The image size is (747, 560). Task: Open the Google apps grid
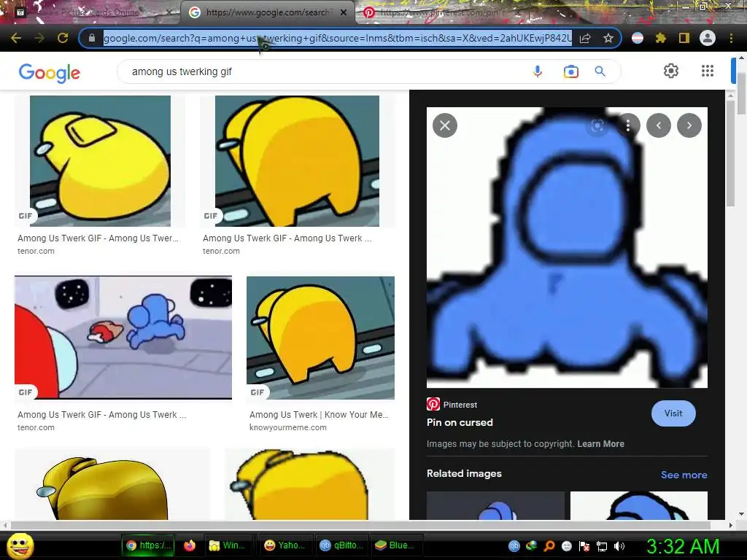(708, 71)
